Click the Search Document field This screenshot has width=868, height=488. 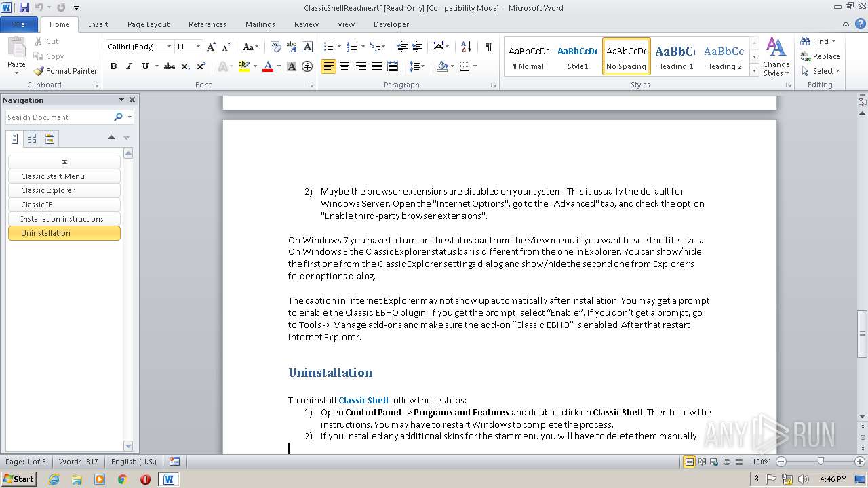[x=60, y=117]
